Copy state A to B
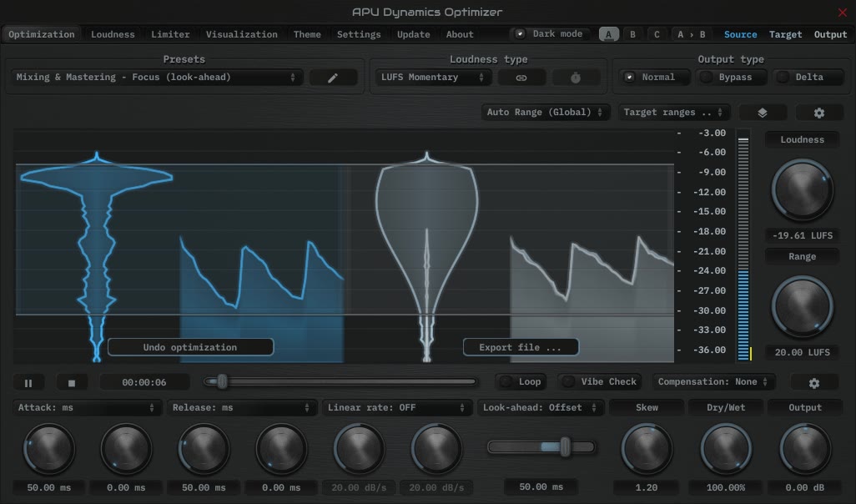 tap(691, 34)
